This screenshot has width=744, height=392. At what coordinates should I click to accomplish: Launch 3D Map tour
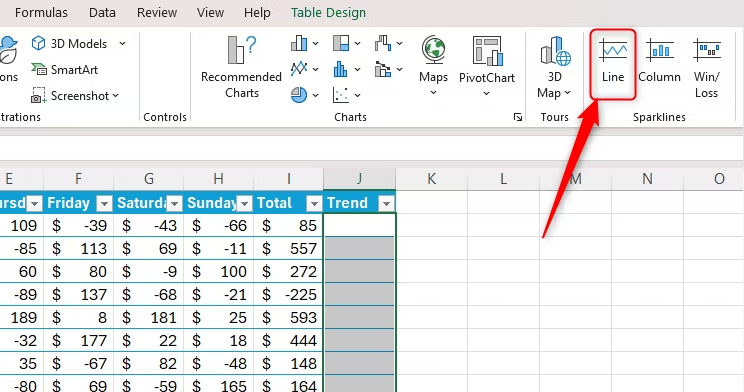tap(554, 66)
